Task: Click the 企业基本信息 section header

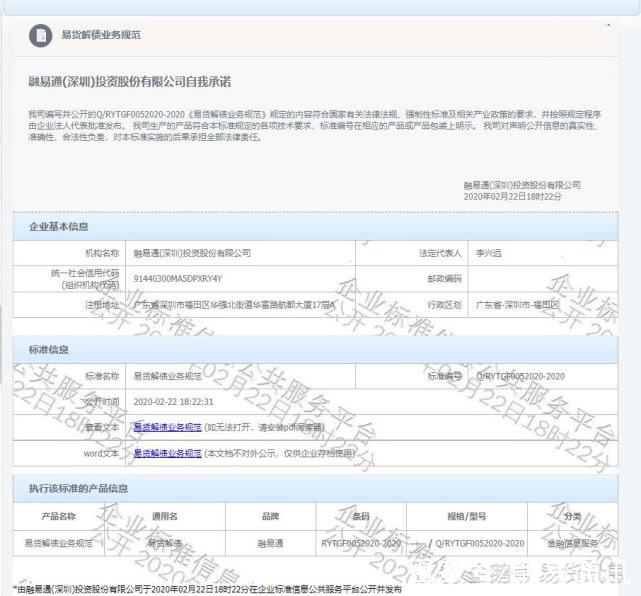Action: [315, 226]
